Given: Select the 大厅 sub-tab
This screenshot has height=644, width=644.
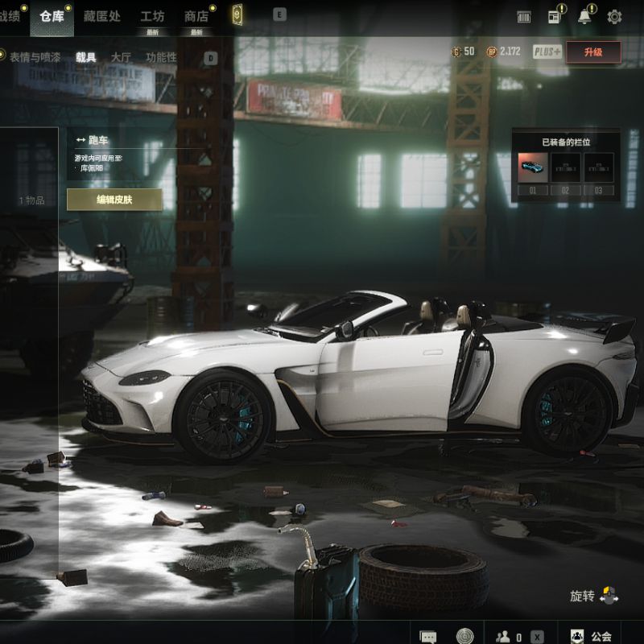Looking at the screenshot, I should (121, 57).
